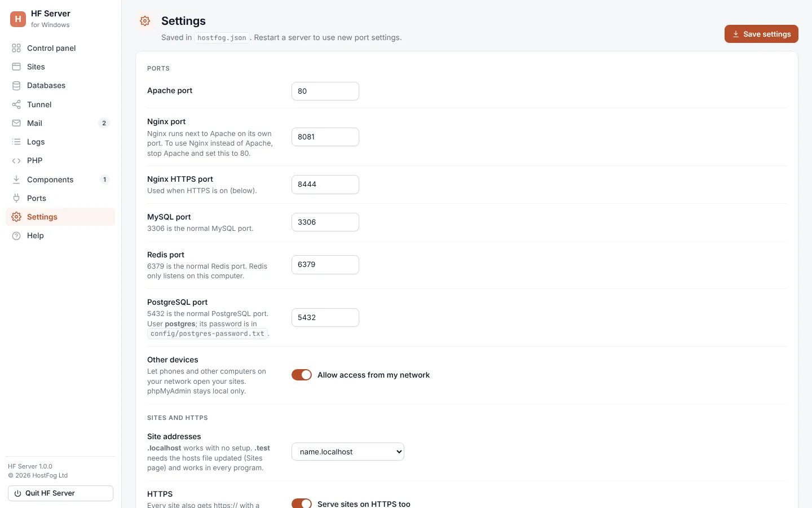Edit the PostgreSQL port value
The image size is (812, 508).
325,317
